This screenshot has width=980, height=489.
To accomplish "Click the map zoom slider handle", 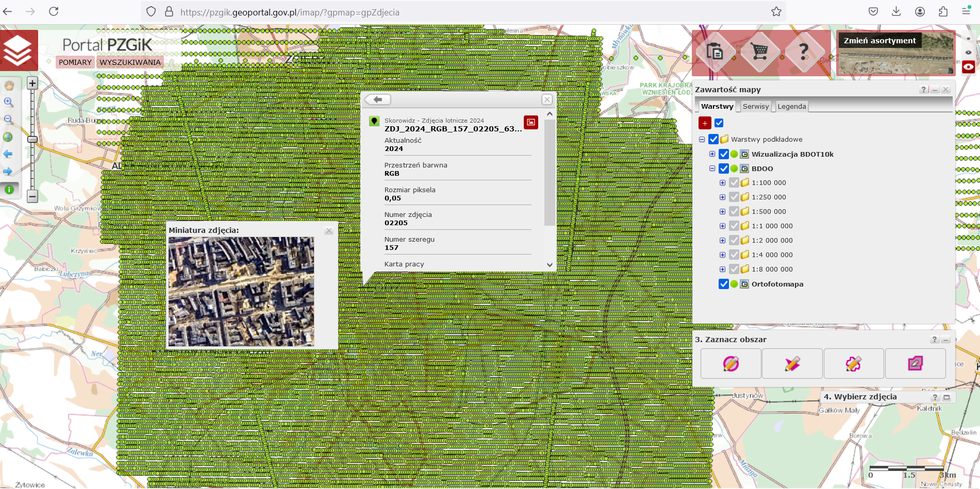I will (x=32, y=139).
